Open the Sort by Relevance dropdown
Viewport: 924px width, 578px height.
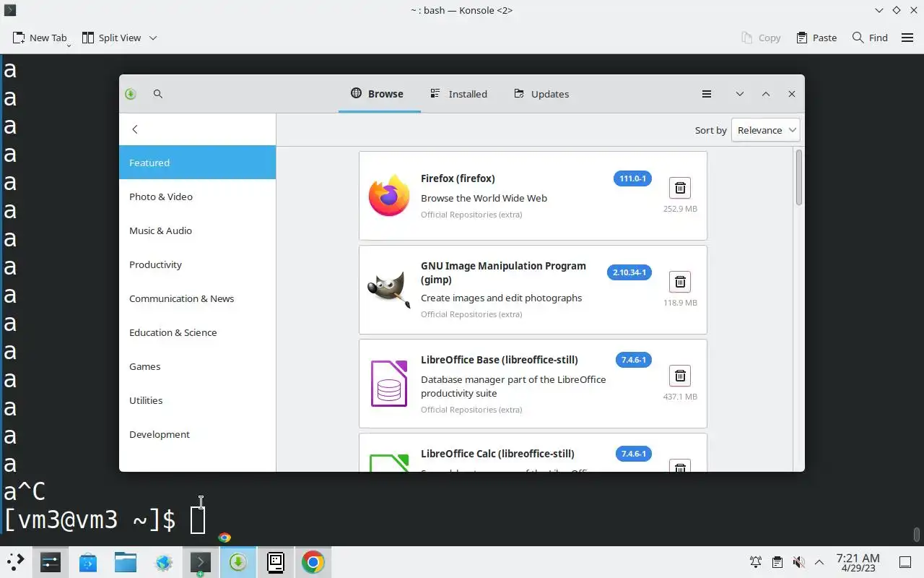765,130
